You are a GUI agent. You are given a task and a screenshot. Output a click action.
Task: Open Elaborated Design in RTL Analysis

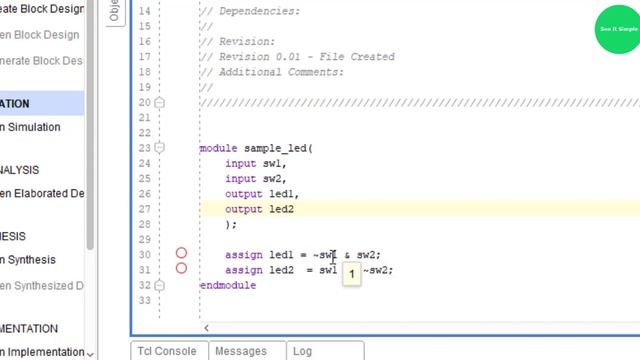[x=42, y=193]
